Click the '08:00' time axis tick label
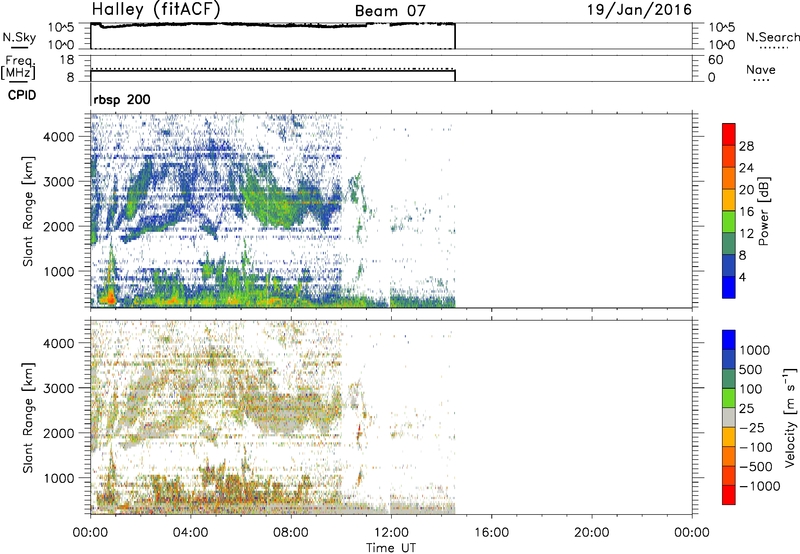This screenshot has width=800, height=554. pyautogui.click(x=291, y=533)
